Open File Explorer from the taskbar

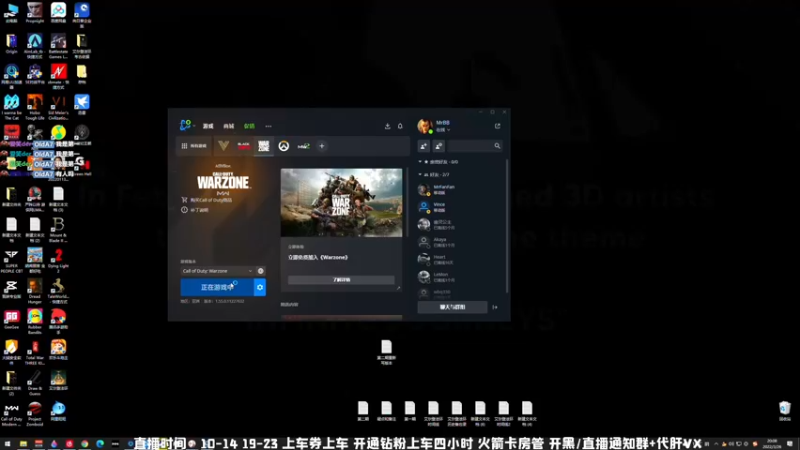[23, 444]
